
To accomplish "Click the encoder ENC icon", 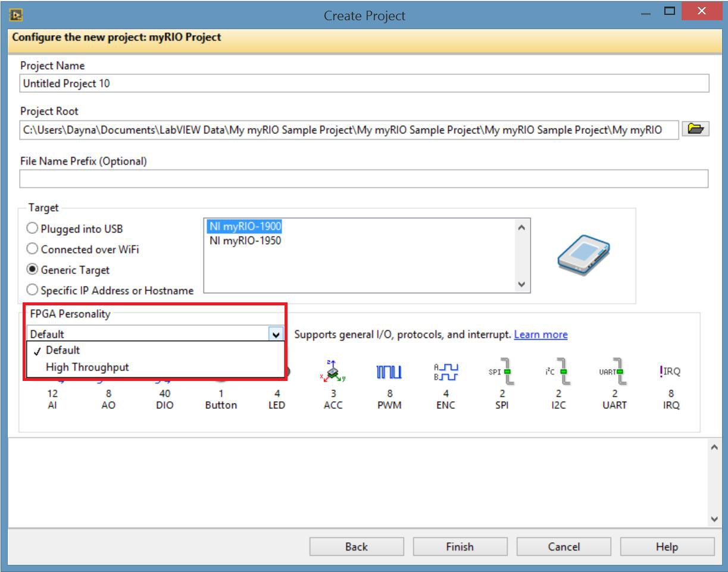I will pos(446,372).
